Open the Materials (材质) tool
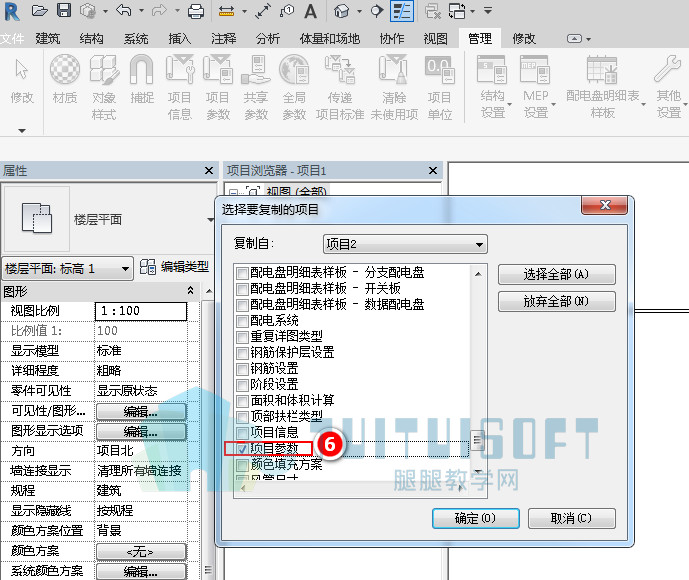Image resolution: width=689 pixels, height=580 pixels. tap(65, 79)
